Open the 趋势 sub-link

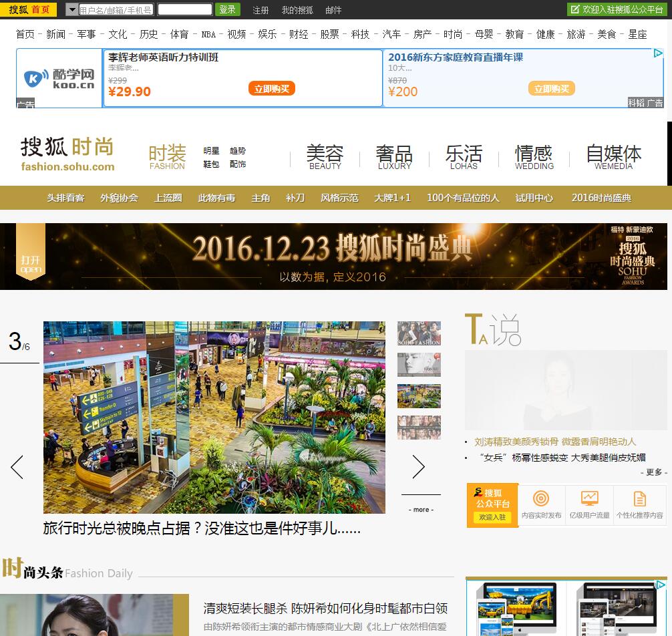(237, 151)
